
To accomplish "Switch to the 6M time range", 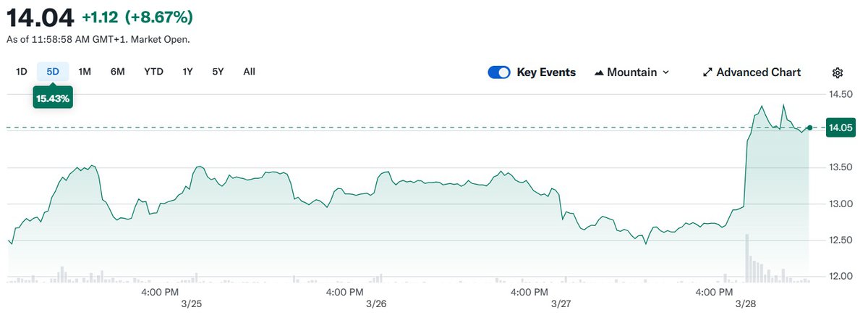I will point(118,72).
